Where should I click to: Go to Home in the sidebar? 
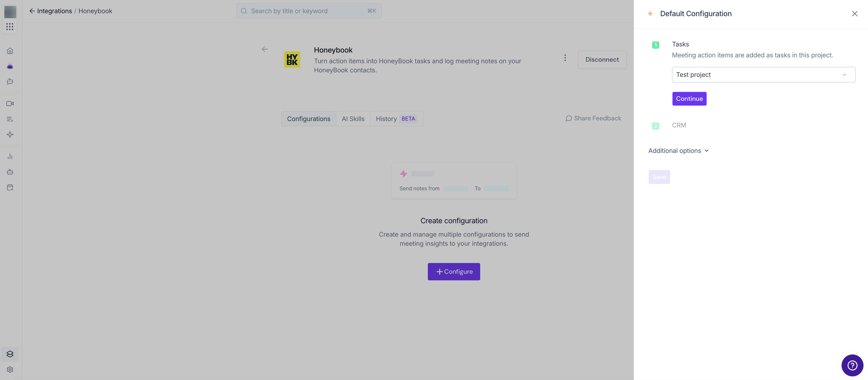(10, 51)
